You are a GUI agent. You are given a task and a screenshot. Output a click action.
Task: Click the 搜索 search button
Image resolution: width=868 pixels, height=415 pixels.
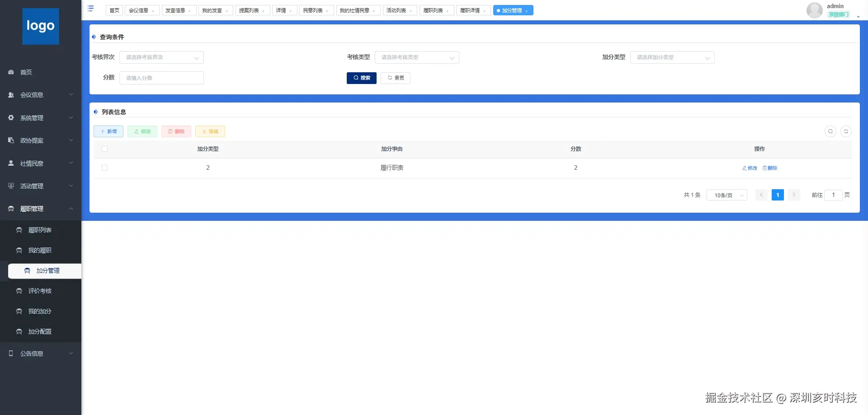(x=362, y=78)
